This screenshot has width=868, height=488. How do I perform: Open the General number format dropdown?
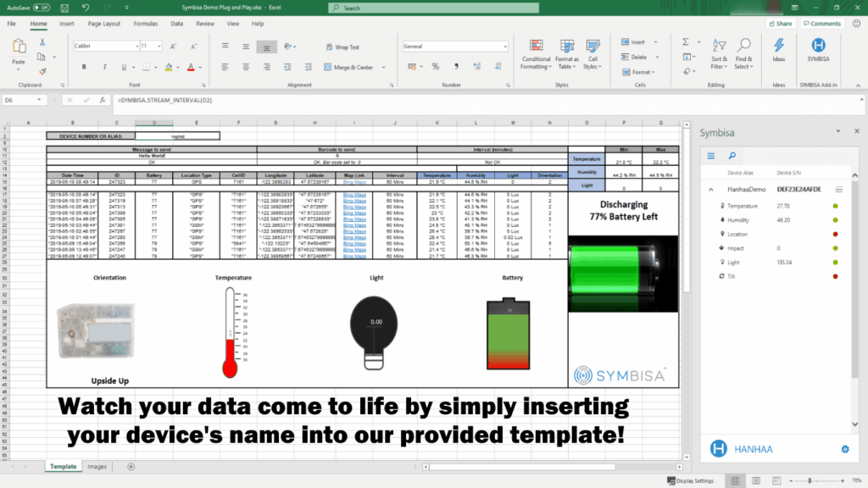(x=492, y=46)
